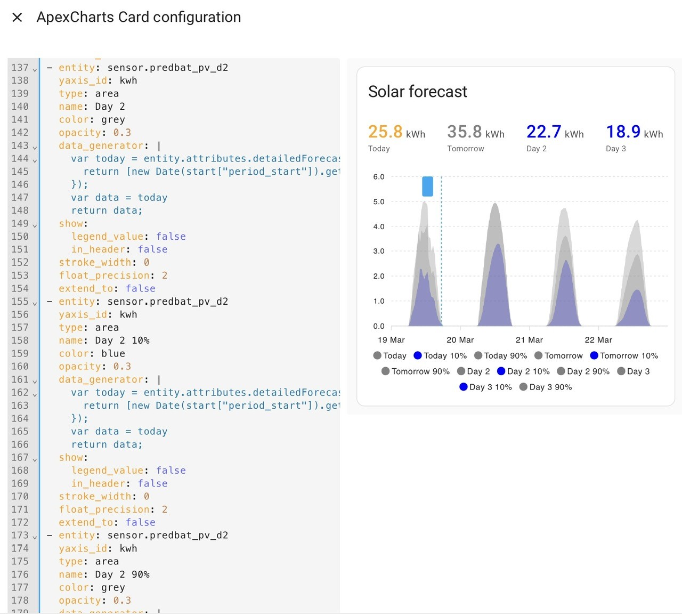Viewport: 682px width, 616px height.
Task: Click the color: blue line in editor
Action: 92,353
